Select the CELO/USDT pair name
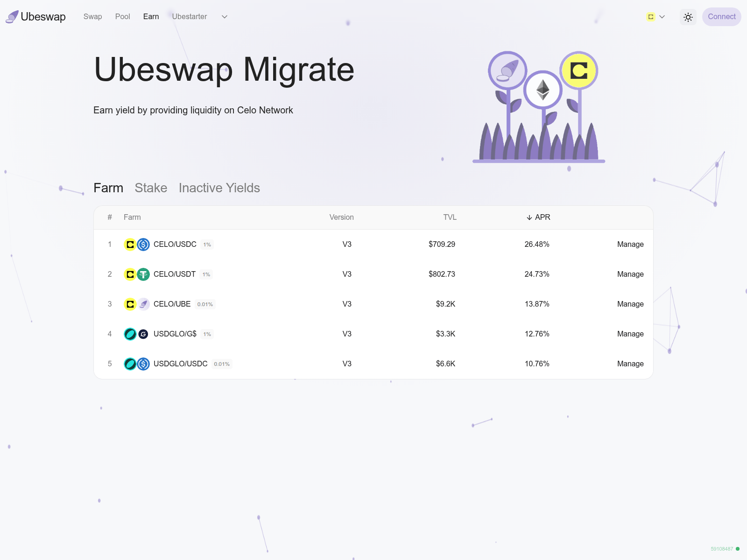This screenshot has height=560, width=747. 175,274
